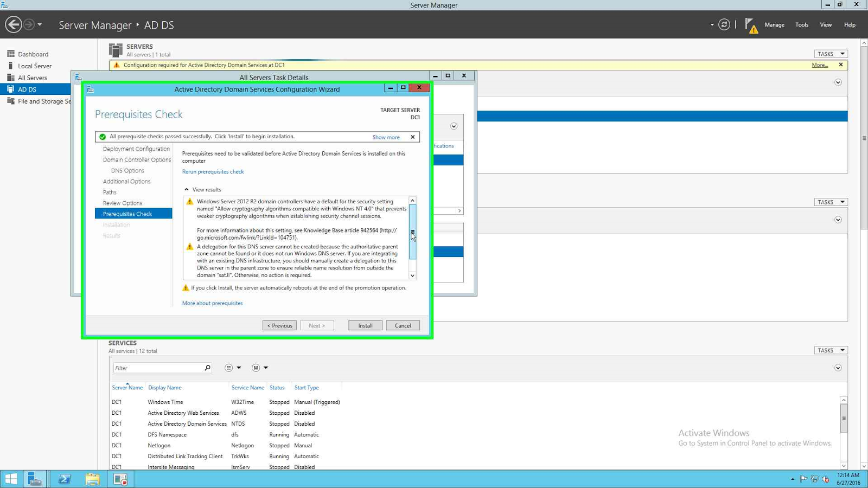The height and width of the screenshot is (488, 868).
Task: Sort services by Start Type column
Action: [x=307, y=388]
